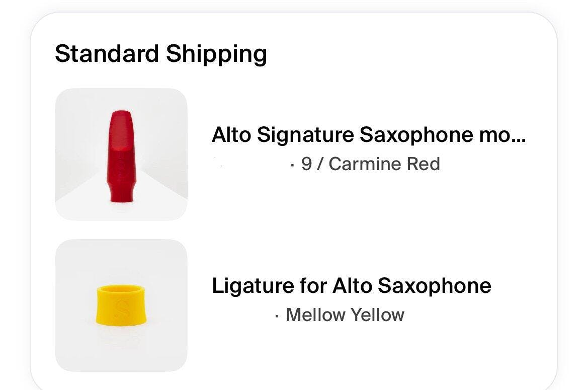Click the narrow base of red mouthpiece
The height and width of the screenshot is (390, 588).
[121, 194]
